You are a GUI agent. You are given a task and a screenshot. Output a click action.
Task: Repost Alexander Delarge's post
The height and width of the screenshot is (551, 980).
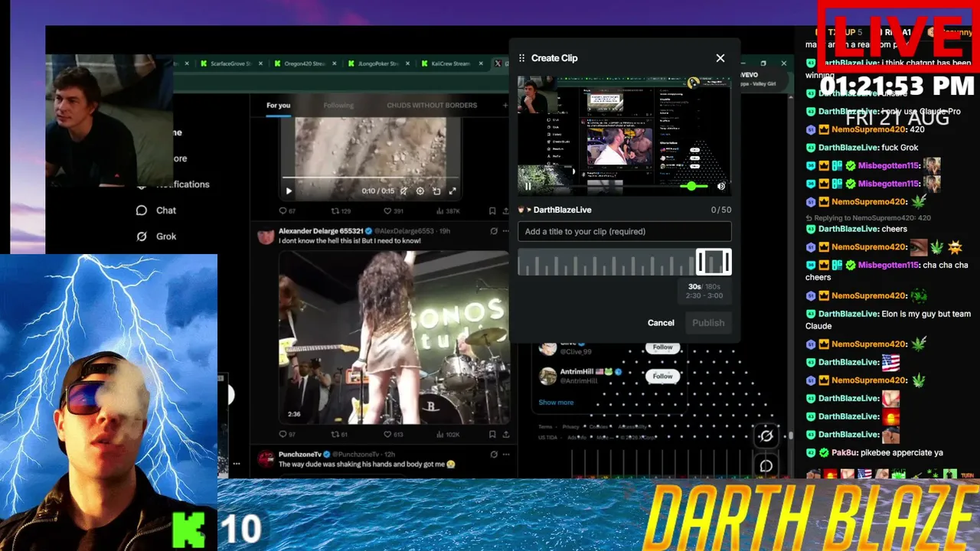341,435
